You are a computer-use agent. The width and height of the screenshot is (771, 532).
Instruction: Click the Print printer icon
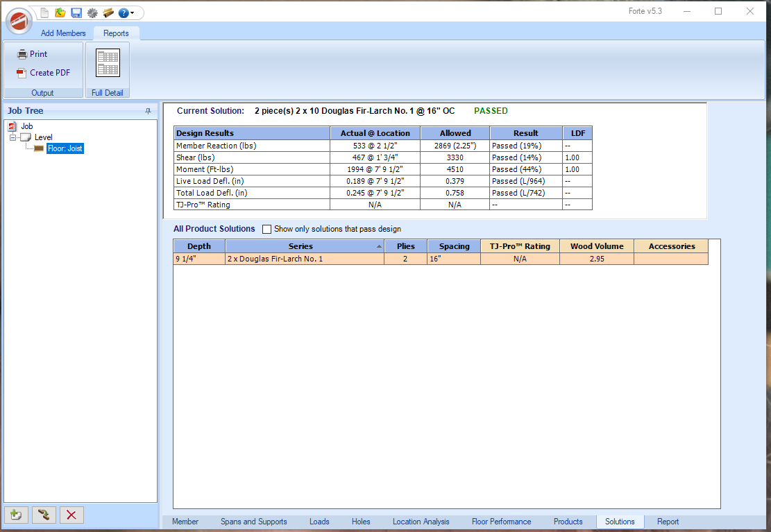click(22, 54)
